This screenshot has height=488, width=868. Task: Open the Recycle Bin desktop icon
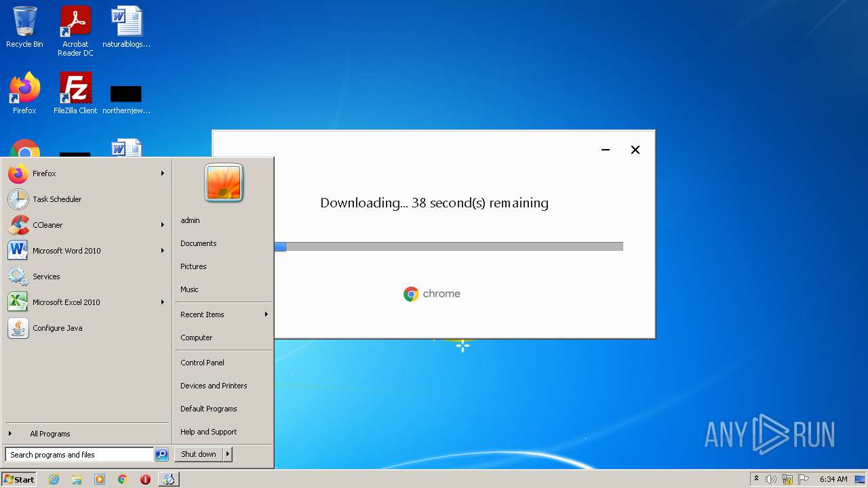24,28
